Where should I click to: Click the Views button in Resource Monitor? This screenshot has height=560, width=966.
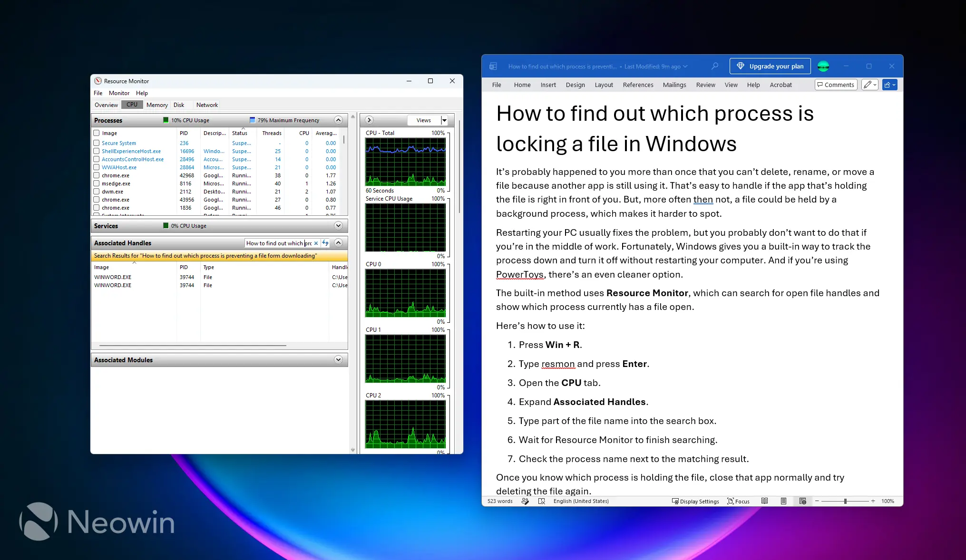[x=424, y=120]
